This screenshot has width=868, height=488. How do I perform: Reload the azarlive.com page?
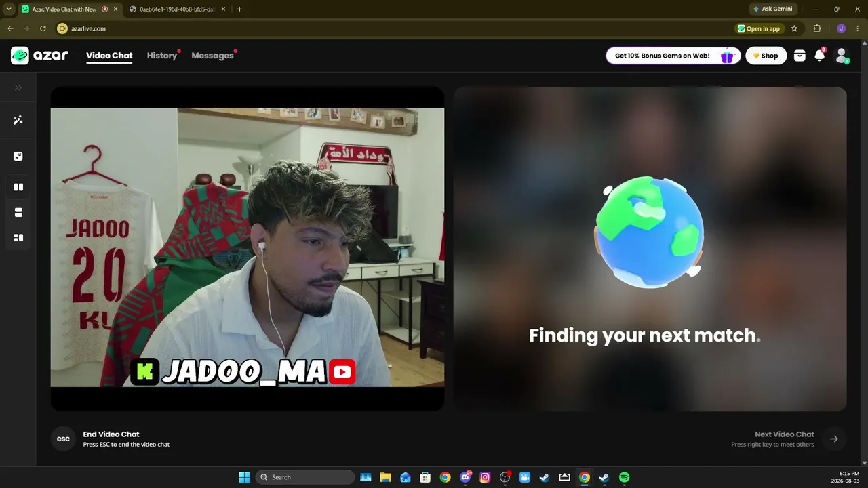tap(43, 28)
